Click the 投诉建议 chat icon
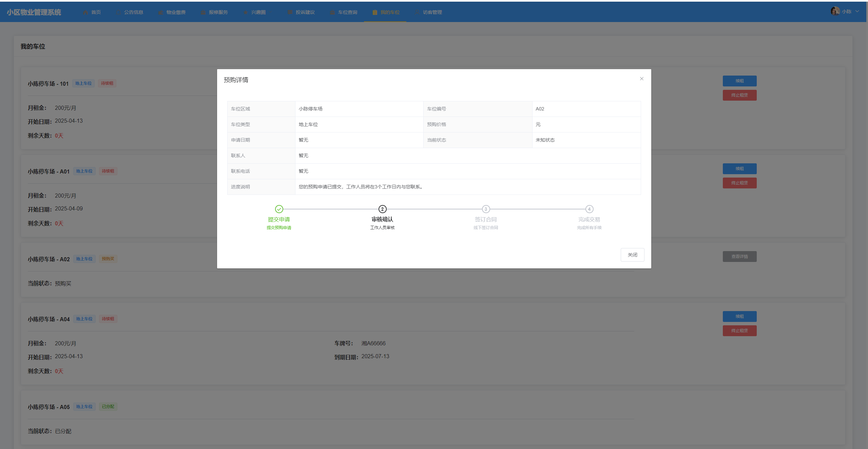868x449 pixels. 290,12
